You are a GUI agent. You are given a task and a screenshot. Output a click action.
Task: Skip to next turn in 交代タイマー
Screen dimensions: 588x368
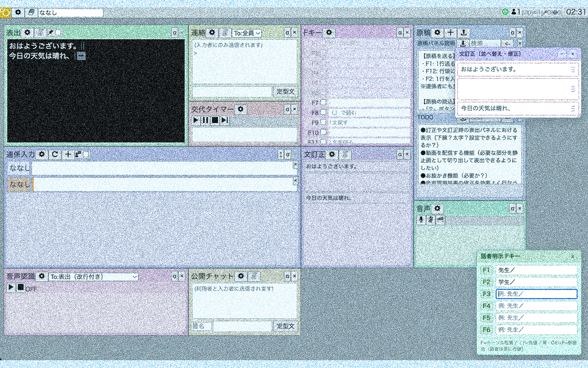(x=225, y=121)
